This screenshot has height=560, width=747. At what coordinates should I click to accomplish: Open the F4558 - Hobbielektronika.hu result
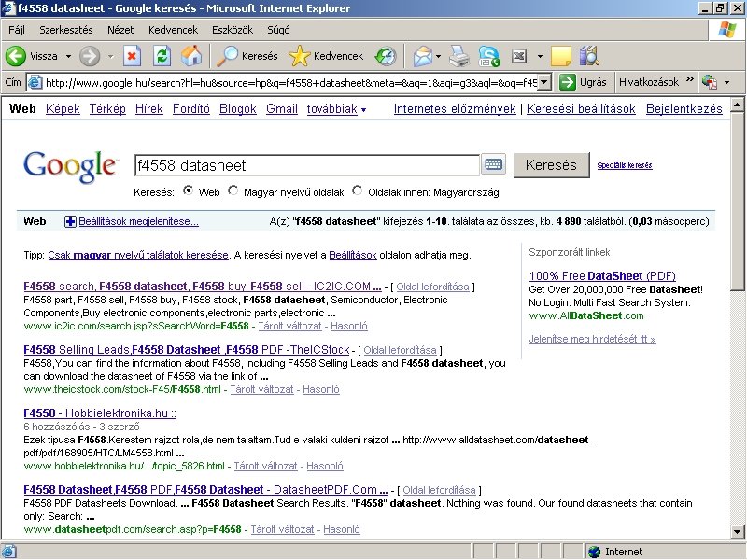100,413
